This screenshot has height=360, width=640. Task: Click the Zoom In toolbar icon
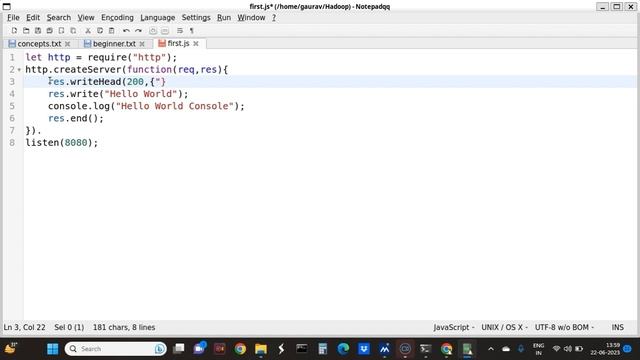point(153,31)
